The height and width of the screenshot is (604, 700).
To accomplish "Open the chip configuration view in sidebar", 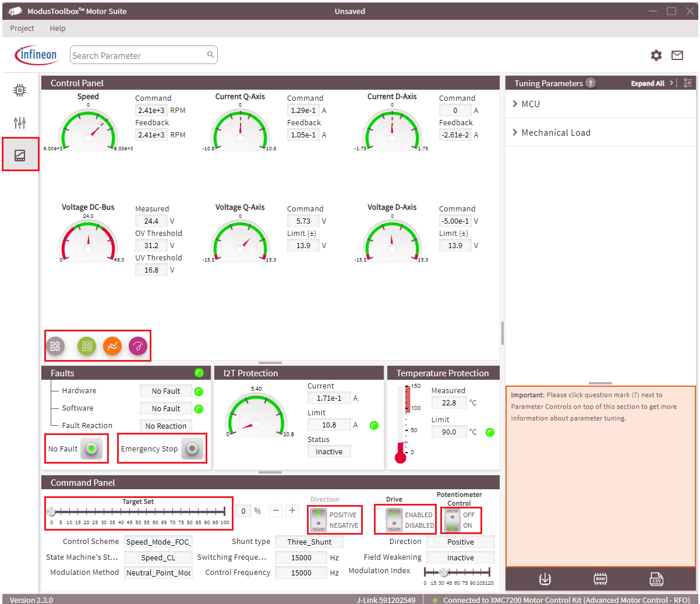I will click(20, 90).
